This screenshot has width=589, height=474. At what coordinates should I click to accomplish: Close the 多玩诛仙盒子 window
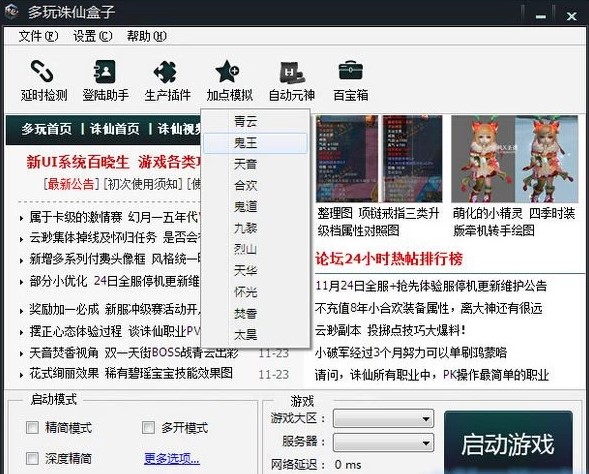[x=571, y=16]
